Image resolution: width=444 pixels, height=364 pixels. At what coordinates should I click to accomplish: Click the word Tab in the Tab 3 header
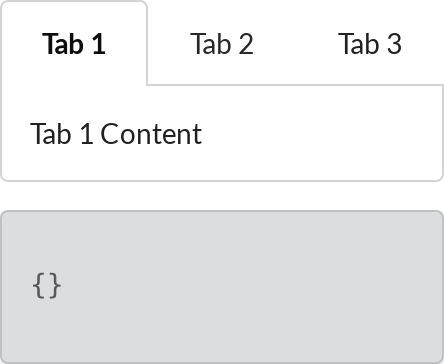pyautogui.click(x=359, y=44)
